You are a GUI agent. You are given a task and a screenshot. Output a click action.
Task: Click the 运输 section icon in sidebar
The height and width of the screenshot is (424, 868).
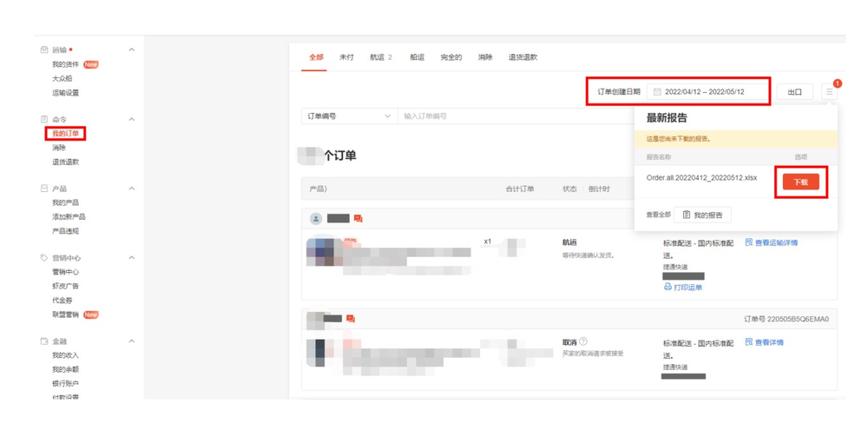(x=44, y=50)
